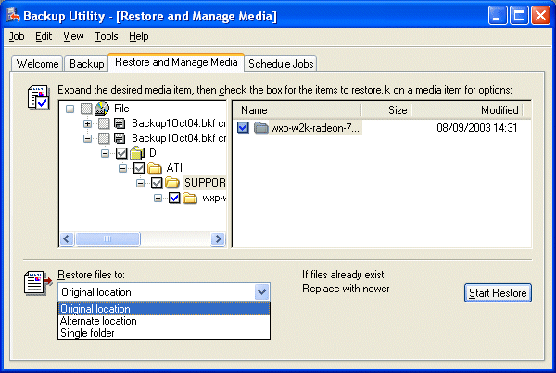The width and height of the screenshot is (556, 373).
Task: Click tree scrollbar left arrow
Action: coord(66,239)
